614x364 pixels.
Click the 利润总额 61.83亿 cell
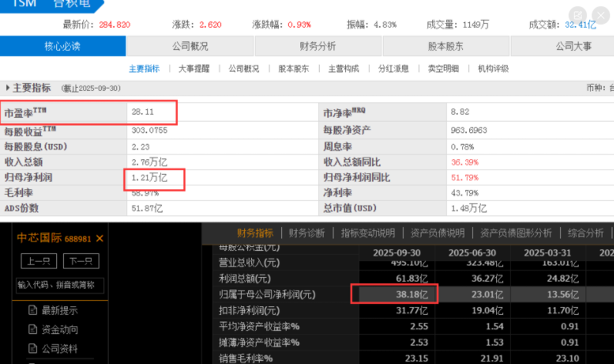click(x=397, y=279)
